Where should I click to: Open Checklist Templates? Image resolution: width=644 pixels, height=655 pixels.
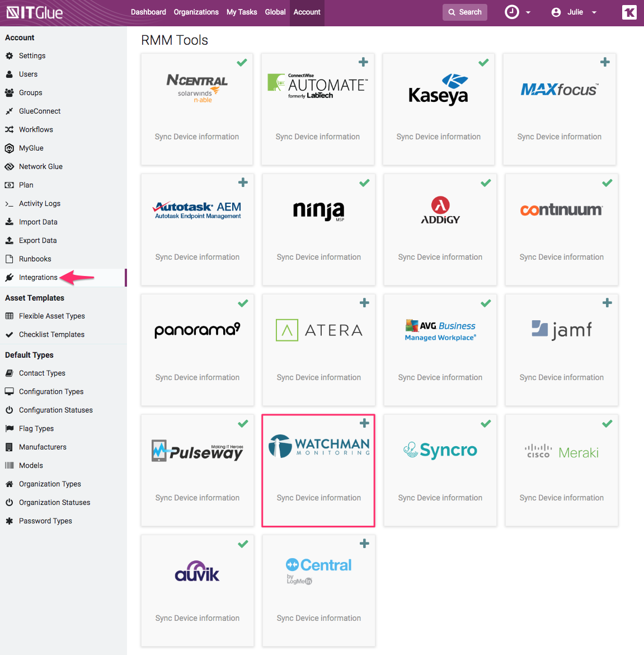click(x=51, y=335)
